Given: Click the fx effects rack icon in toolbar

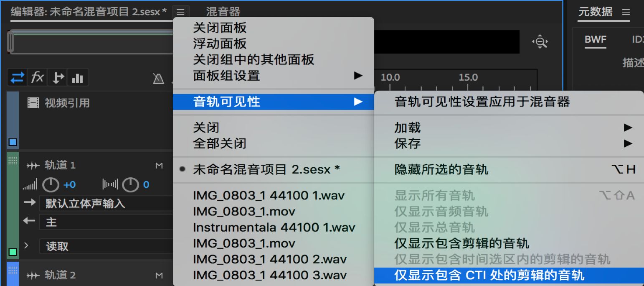Looking at the screenshot, I should [37, 77].
